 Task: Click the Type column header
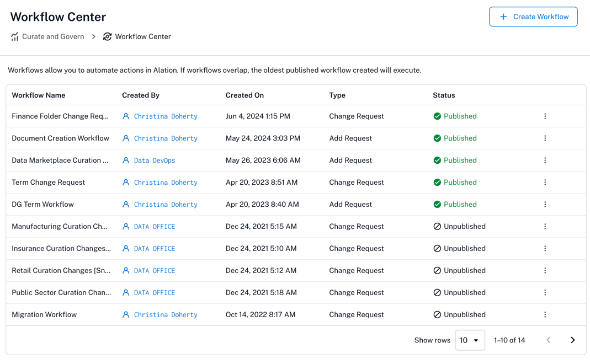coord(337,95)
